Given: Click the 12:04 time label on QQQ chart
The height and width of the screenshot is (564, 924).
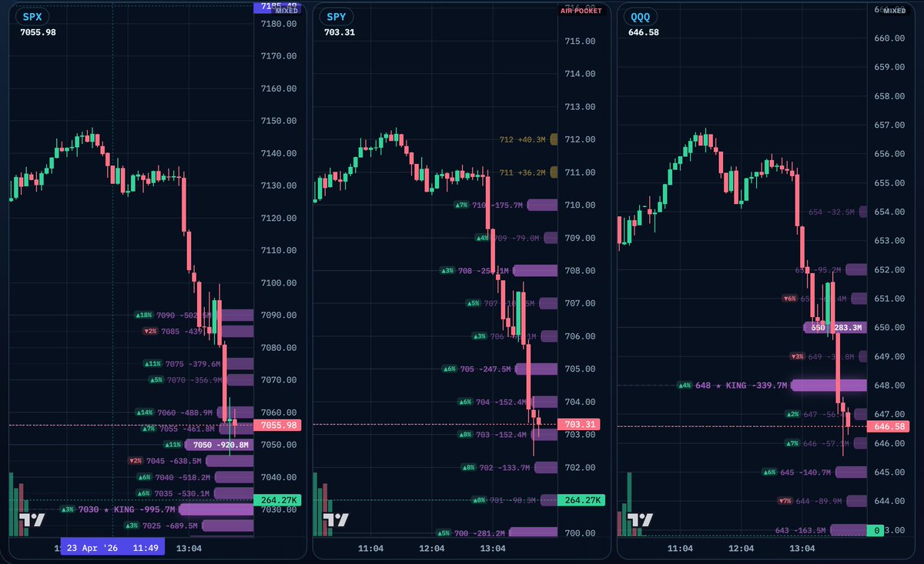Looking at the screenshot, I should [x=741, y=549].
